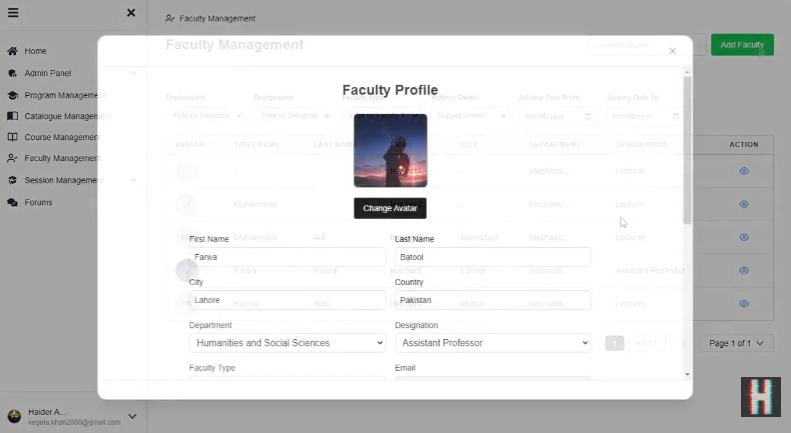The width and height of the screenshot is (791, 433).
Task: Open the Designation dropdown in profile
Action: coord(492,343)
